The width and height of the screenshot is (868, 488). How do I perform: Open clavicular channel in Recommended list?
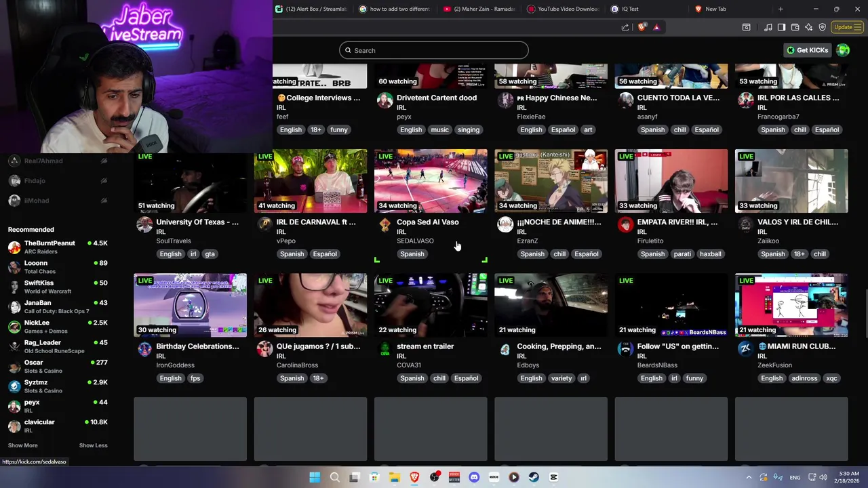coord(58,426)
